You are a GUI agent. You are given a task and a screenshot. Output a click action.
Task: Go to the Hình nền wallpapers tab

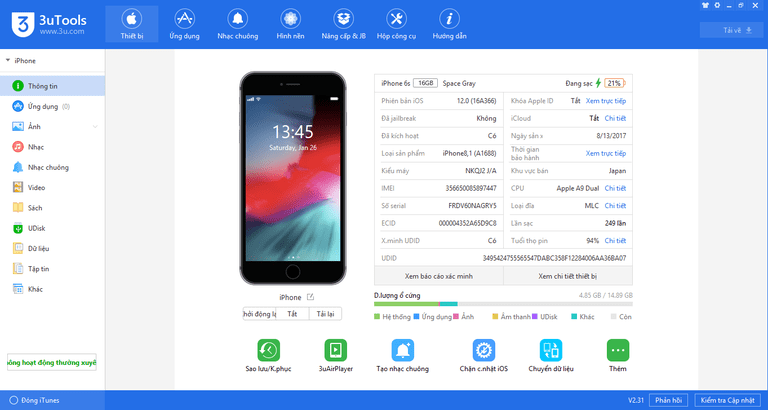click(290, 24)
